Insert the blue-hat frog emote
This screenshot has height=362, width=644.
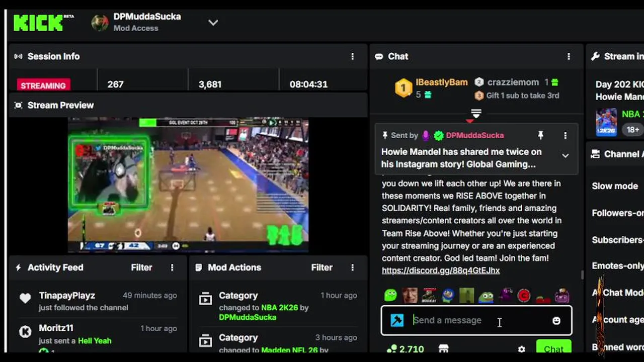tap(448, 295)
